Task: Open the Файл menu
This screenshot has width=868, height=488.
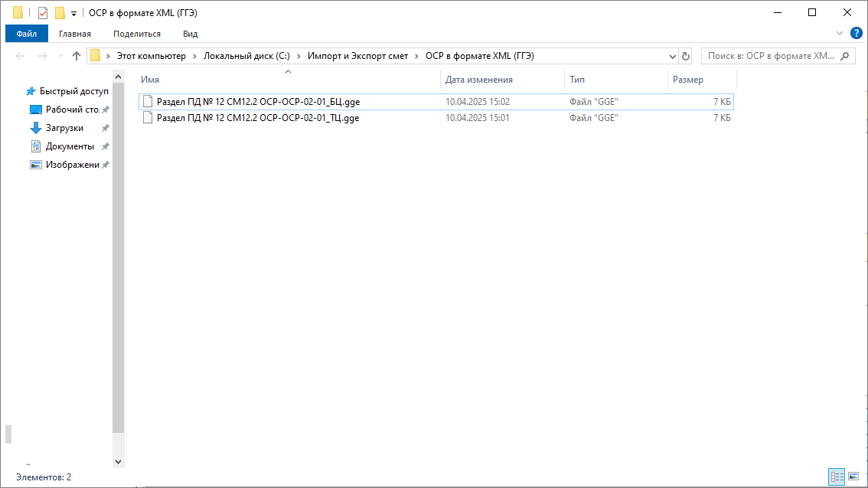Action: [26, 34]
